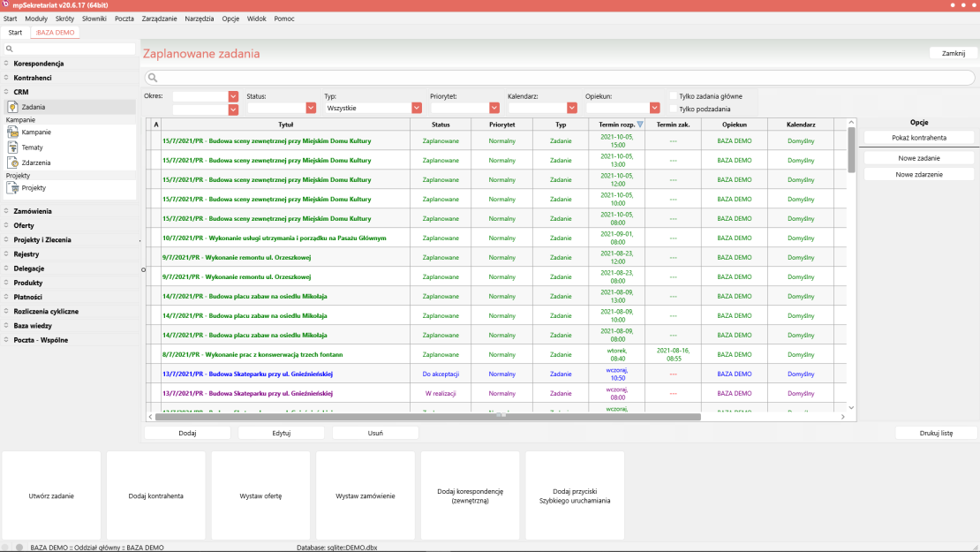980x552 pixels.
Task: Open the Status filter dropdown
Action: pyautogui.click(x=311, y=108)
